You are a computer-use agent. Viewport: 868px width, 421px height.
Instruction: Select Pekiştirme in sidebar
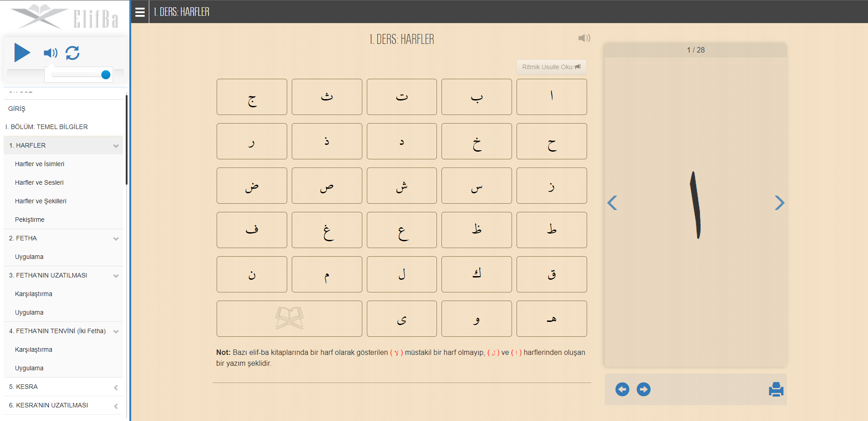pyautogui.click(x=30, y=220)
